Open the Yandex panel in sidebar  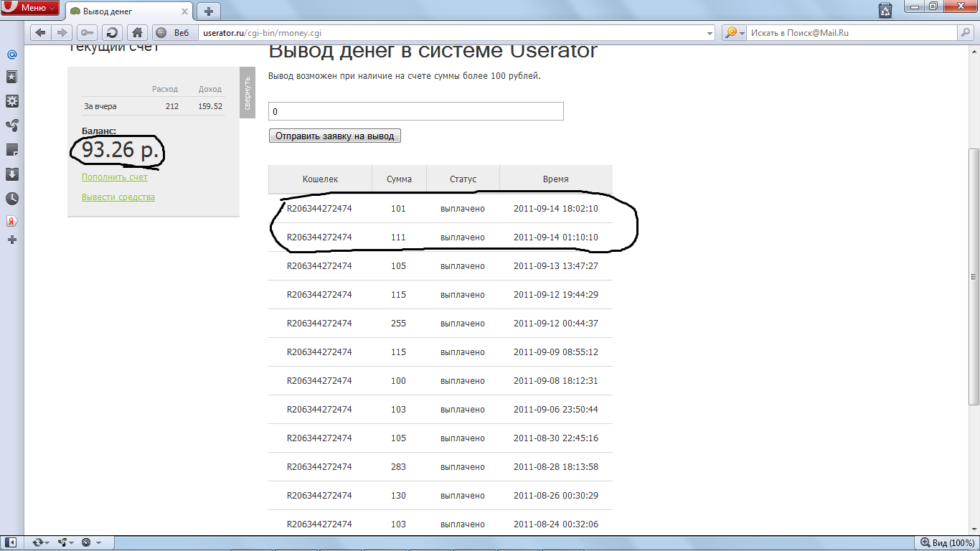tap(11, 221)
